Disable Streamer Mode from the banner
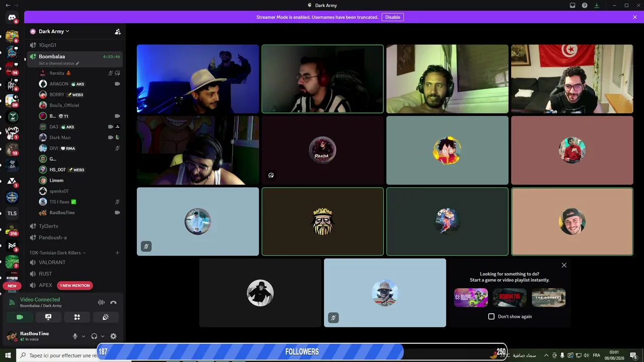 click(392, 17)
